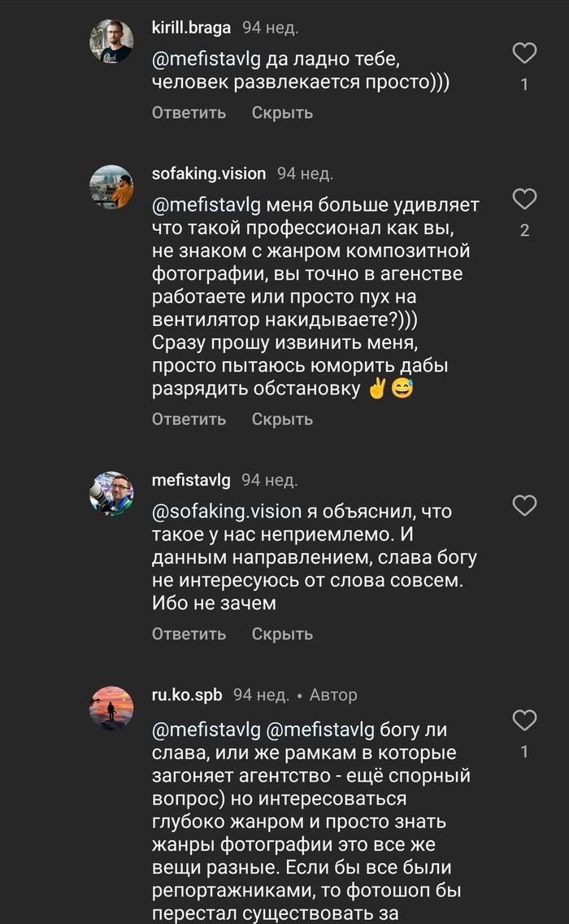The height and width of the screenshot is (924, 569).
Task: Reply to sofaking.vision's comment
Action: pyautogui.click(x=189, y=419)
